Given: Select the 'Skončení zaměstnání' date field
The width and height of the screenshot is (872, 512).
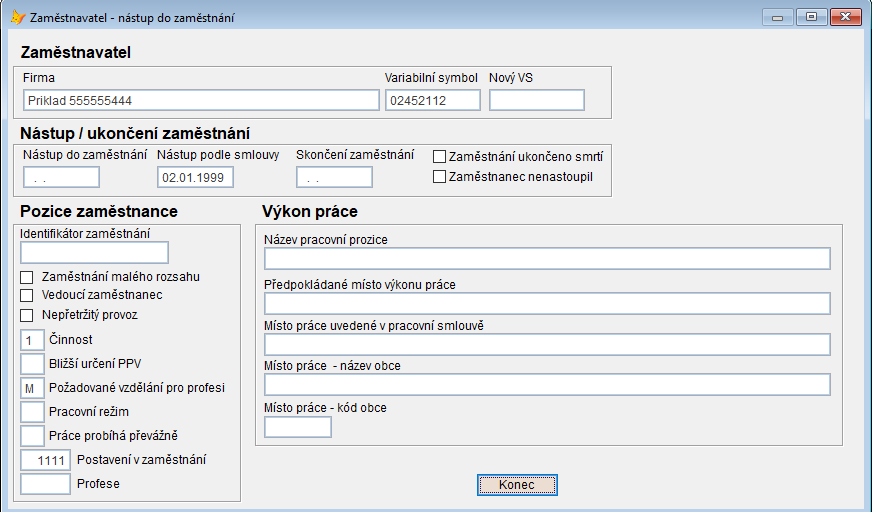Looking at the screenshot, I should (335, 178).
